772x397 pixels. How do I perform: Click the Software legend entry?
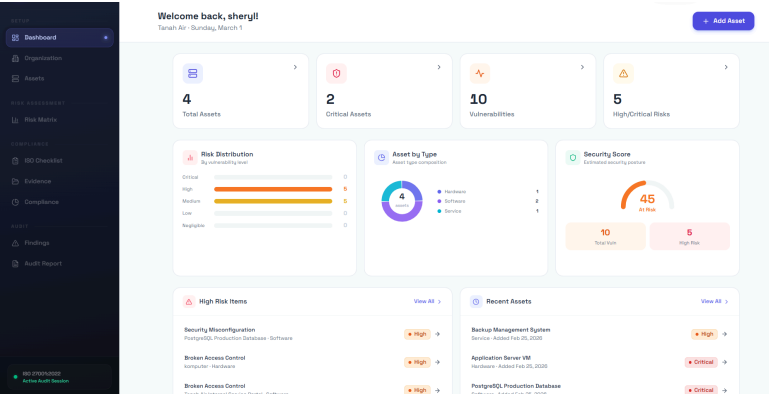488,201
